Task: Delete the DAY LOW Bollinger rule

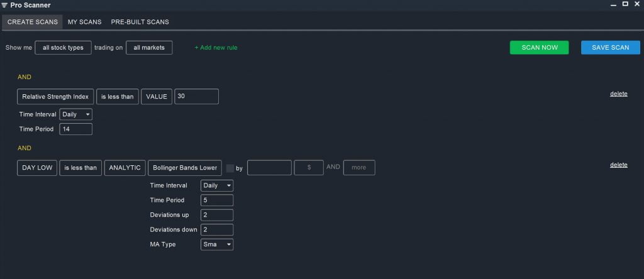Action: 618,165
